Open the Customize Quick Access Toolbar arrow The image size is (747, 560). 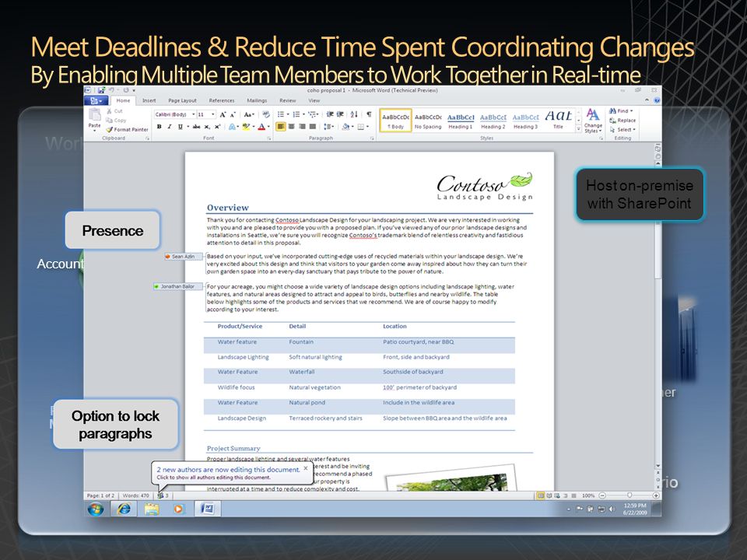click(x=134, y=90)
